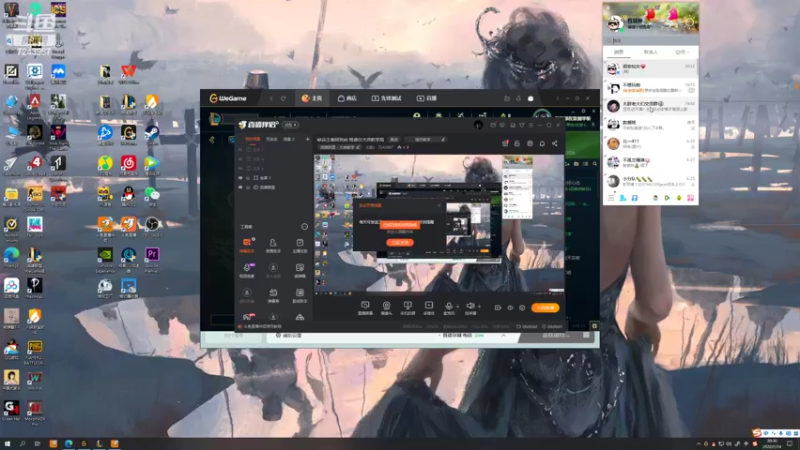Click the QQ chat list scrollbar
Image resolution: width=800 pixels, height=450 pixels.
697,69
